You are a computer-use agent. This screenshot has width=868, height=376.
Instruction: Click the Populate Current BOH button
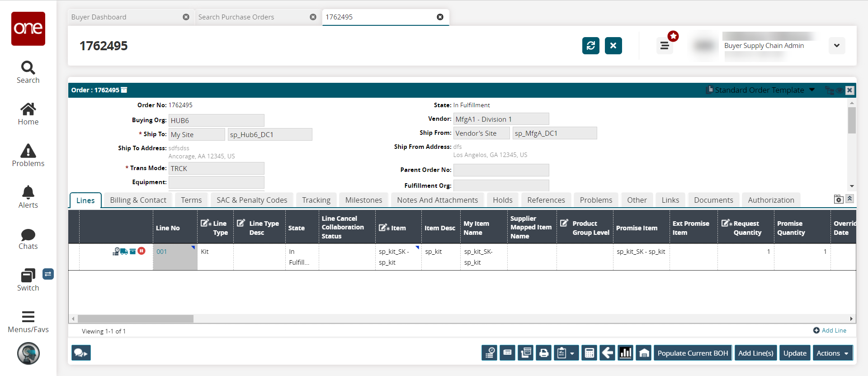[x=693, y=353]
